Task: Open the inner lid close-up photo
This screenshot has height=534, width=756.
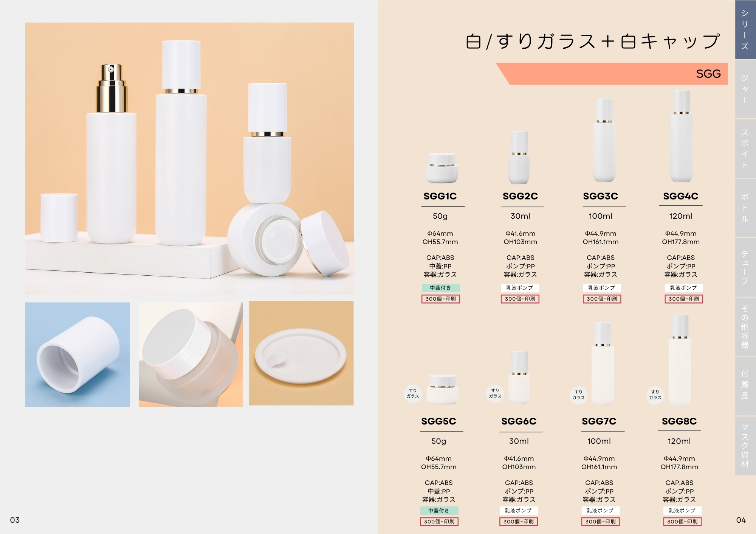Action: 301,353
